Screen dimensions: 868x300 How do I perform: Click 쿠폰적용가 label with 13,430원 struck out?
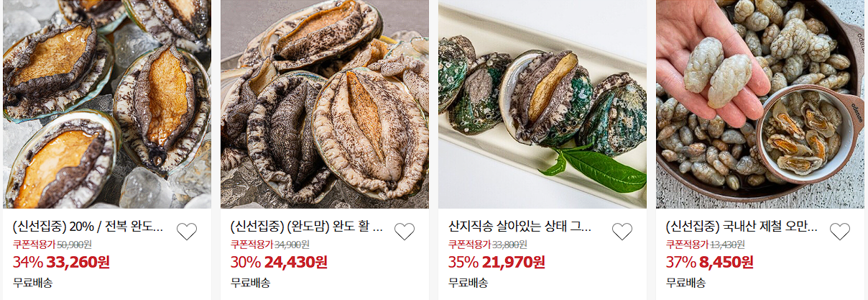[688, 245]
